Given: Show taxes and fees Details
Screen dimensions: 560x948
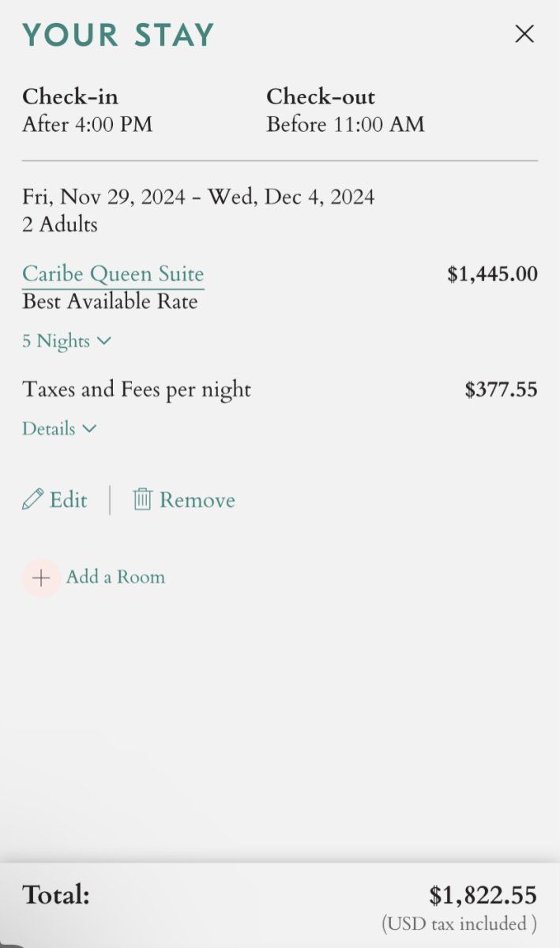Looking at the screenshot, I should 49,429.
